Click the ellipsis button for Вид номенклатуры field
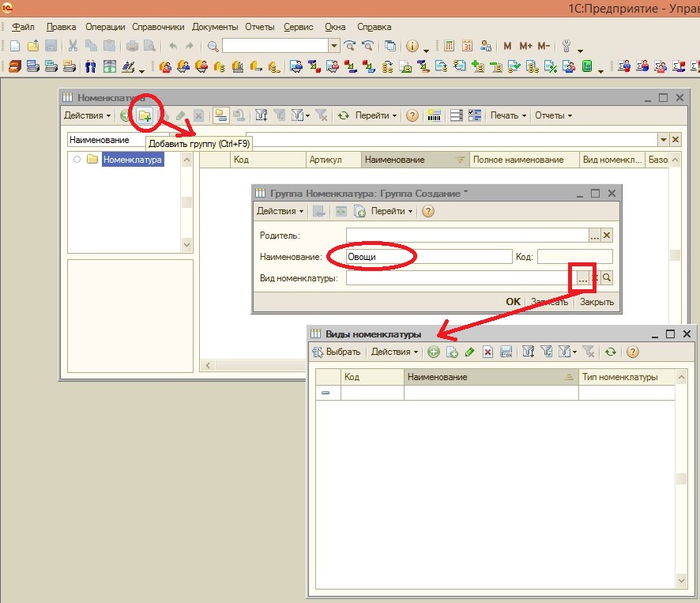700x603 pixels. coord(582,278)
